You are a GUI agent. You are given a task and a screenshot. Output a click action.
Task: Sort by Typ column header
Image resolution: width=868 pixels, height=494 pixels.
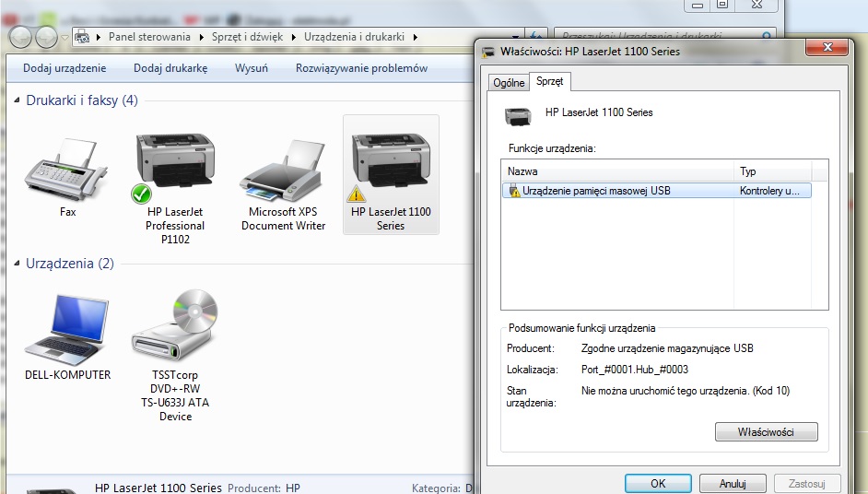(x=773, y=171)
